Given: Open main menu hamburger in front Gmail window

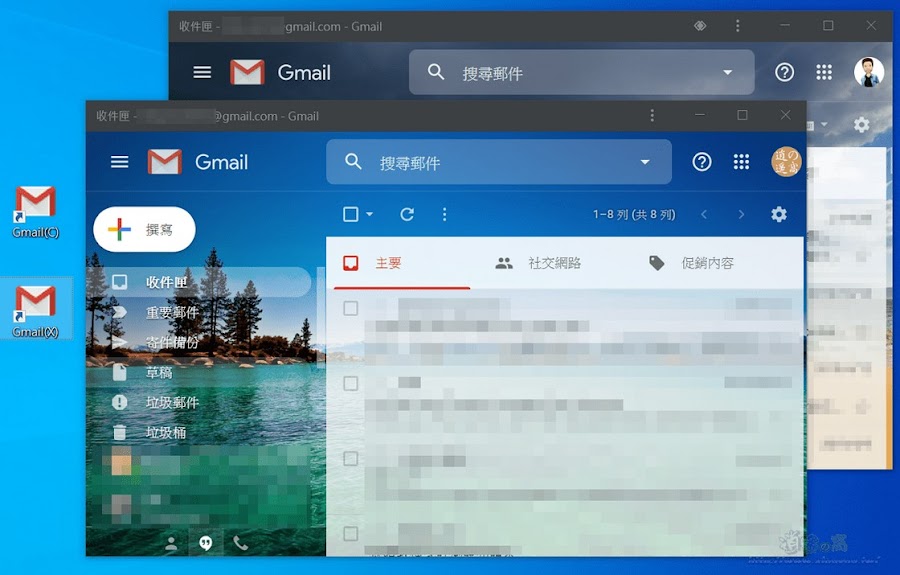Looking at the screenshot, I should pyautogui.click(x=119, y=162).
